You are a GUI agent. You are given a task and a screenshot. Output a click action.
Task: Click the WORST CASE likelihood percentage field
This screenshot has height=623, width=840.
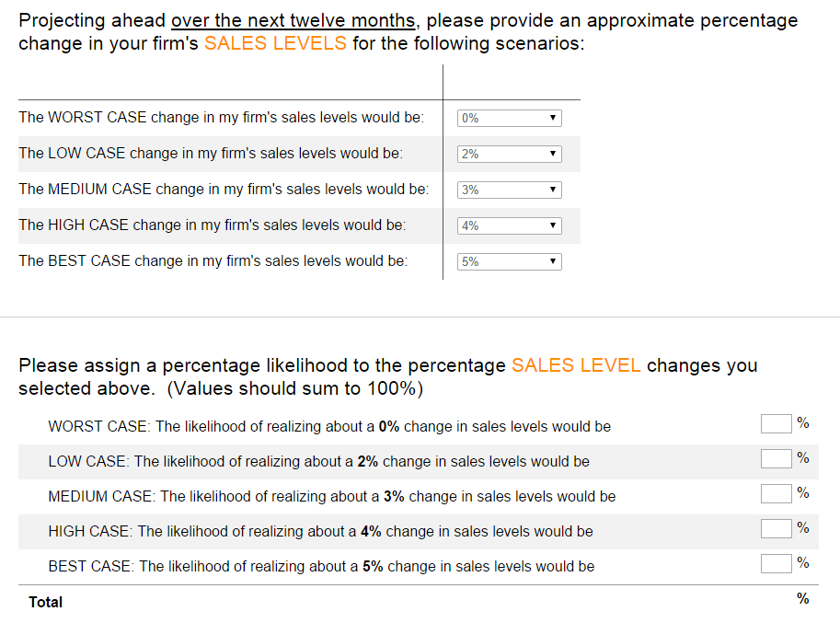[x=776, y=423]
